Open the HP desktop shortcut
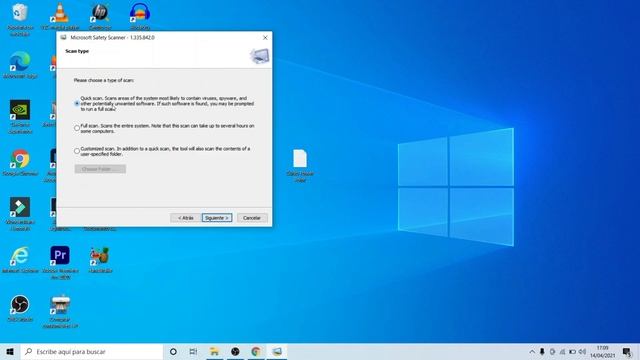 tap(100, 16)
